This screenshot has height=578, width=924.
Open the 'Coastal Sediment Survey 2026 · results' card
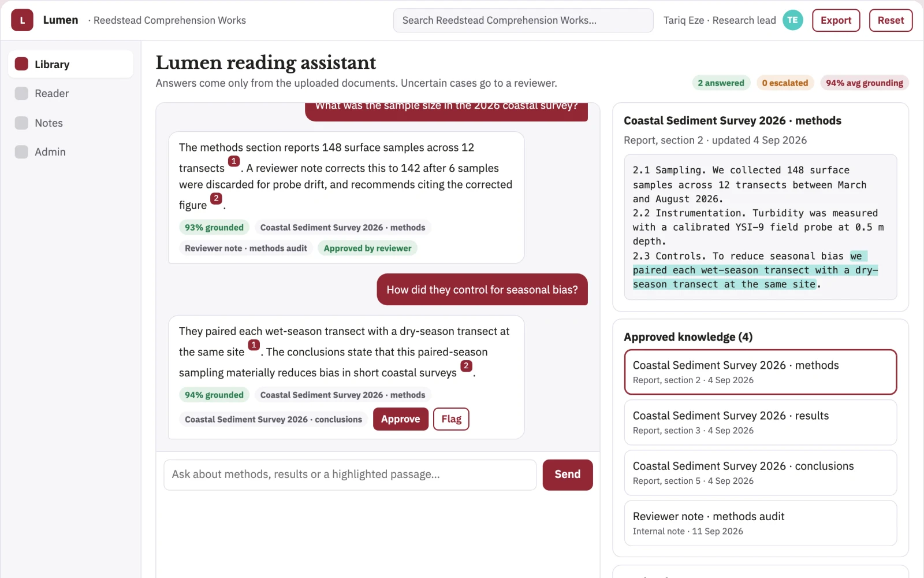tap(761, 423)
